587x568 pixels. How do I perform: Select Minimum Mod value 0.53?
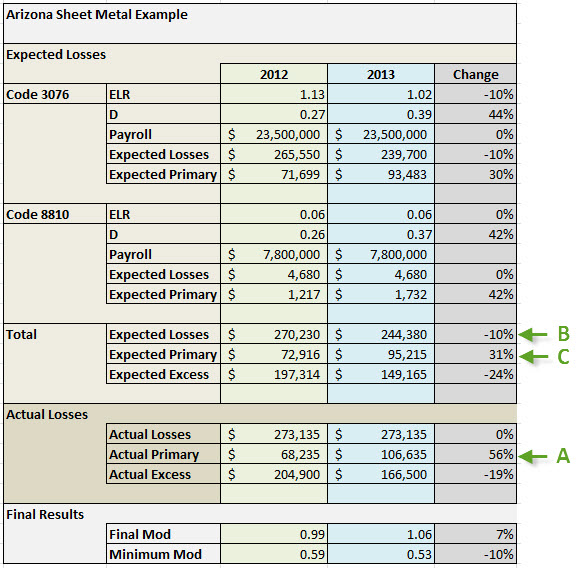pyautogui.click(x=381, y=554)
